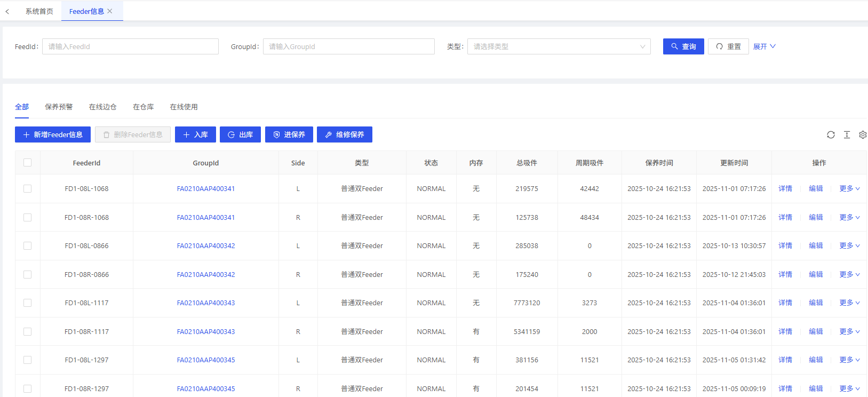Toggle the select-all checkbox in table header
The height and width of the screenshot is (397, 868).
click(28, 163)
